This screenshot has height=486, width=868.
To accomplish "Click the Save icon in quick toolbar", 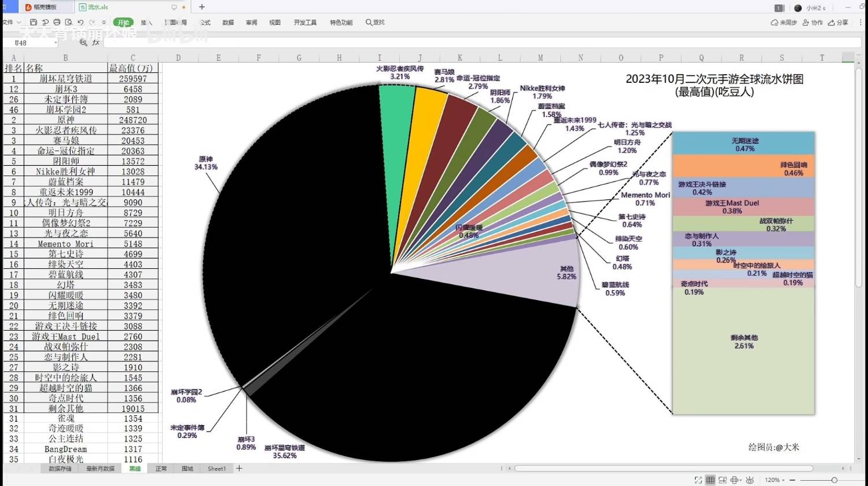I will (34, 23).
